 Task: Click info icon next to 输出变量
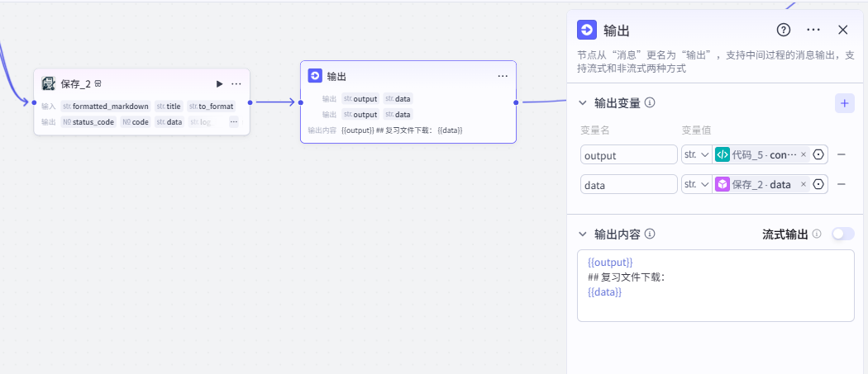[x=651, y=102]
